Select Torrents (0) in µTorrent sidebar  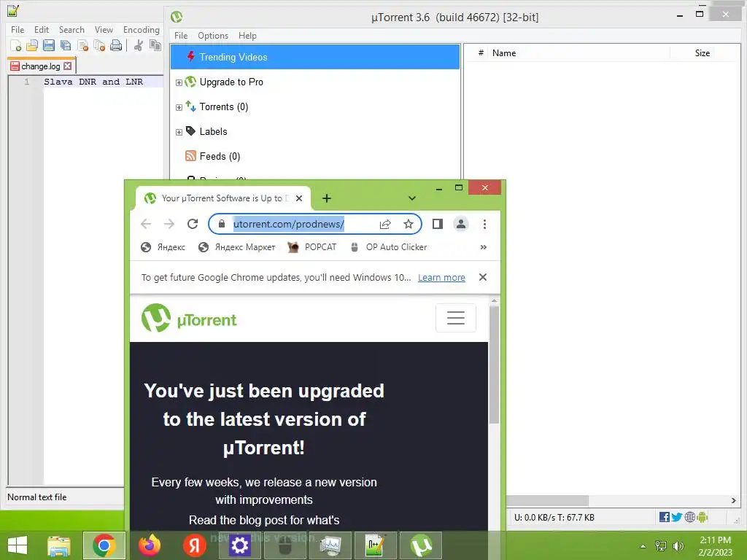tap(224, 106)
